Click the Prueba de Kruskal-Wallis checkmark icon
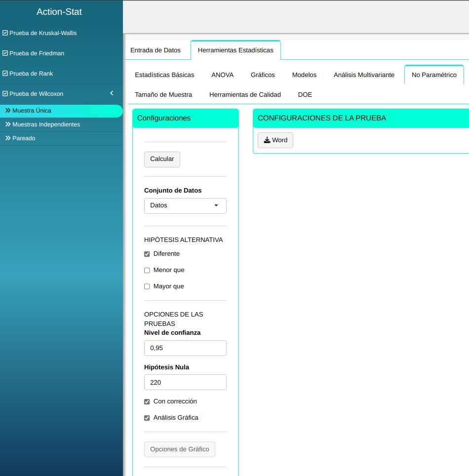 5,33
